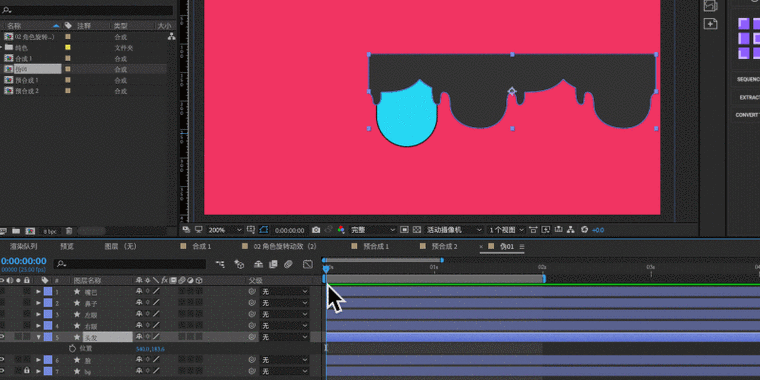
Task: Expand the 鼻子 layer properties
Action: (x=38, y=303)
